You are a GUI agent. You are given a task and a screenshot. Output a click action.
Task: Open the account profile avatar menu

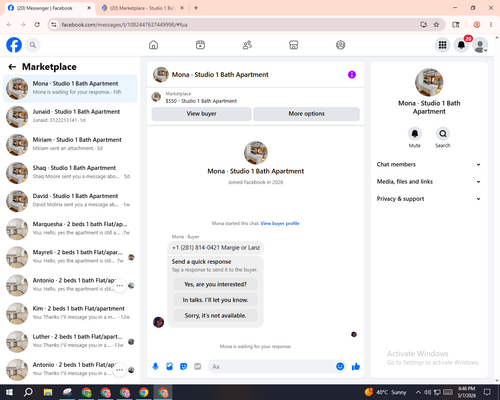click(x=480, y=45)
